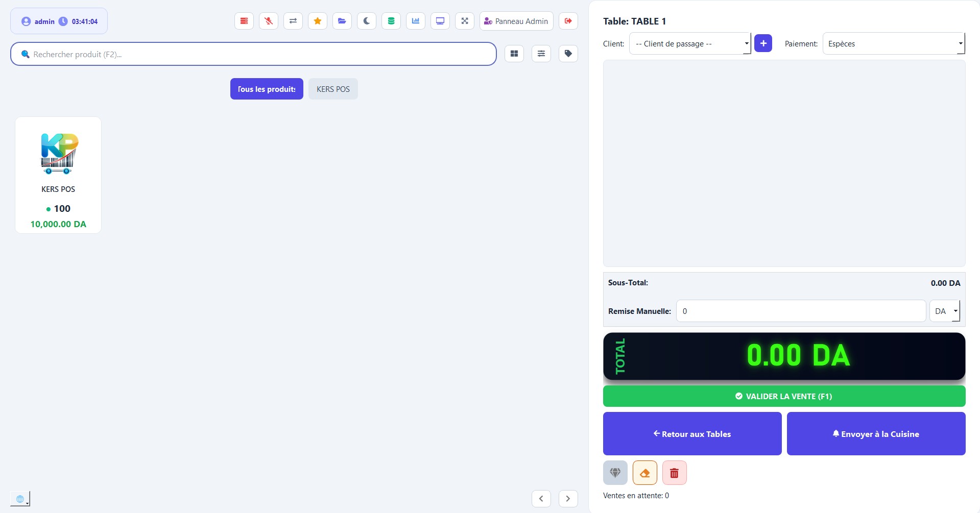Open the green database icon

(391, 21)
